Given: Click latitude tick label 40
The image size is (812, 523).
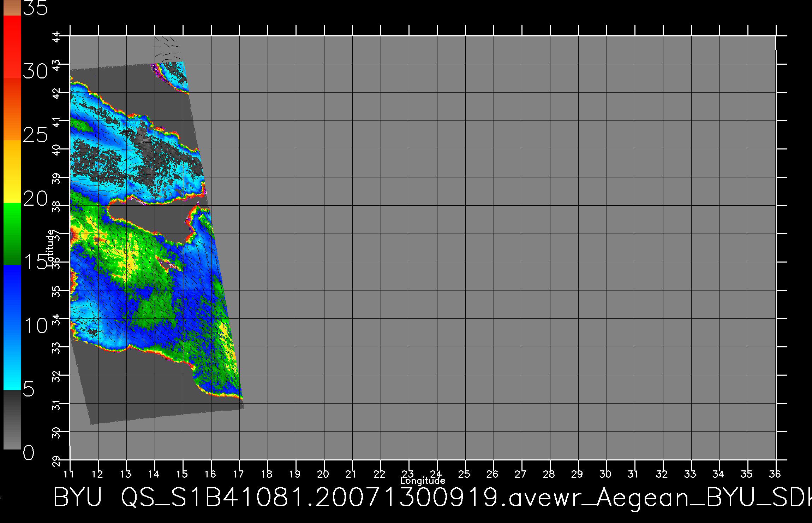Looking at the screenshot, I should pyautogui.click(x=57, y=150).
